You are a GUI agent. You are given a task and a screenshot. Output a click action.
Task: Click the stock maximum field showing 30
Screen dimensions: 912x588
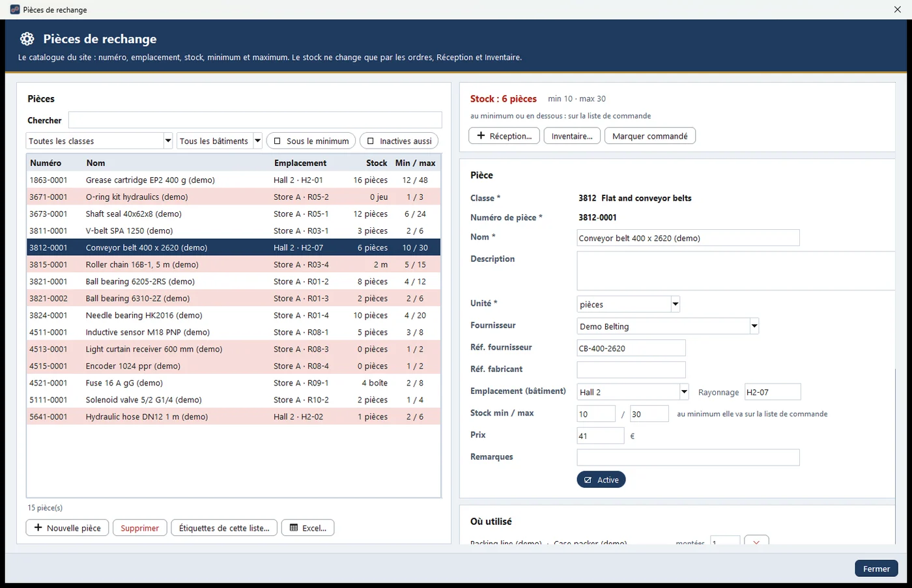click(649, 413)
